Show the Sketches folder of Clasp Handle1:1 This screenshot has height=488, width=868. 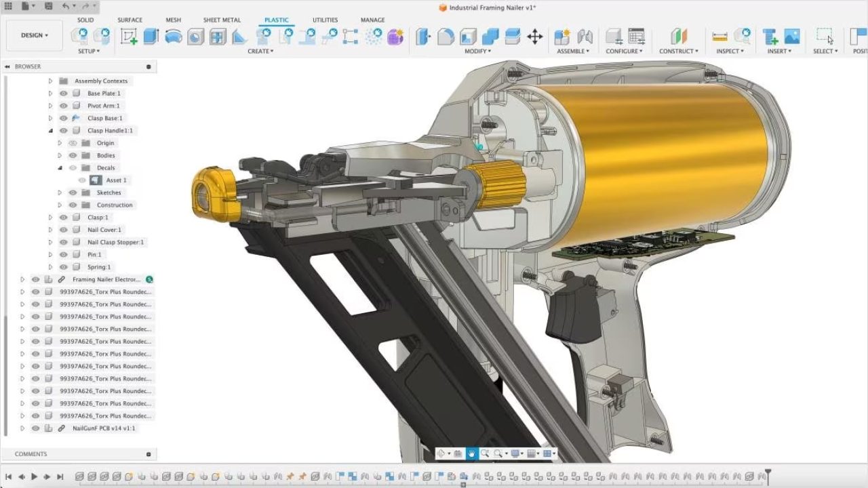click(73, 192)
